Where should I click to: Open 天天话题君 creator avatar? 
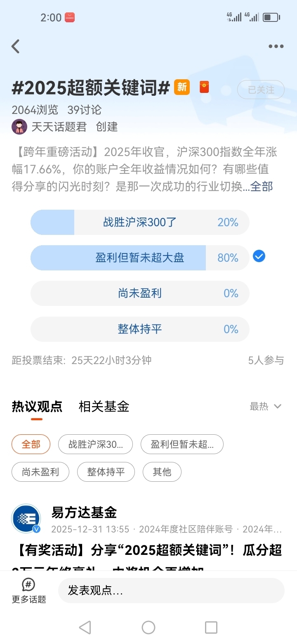[x=19, y=127]
